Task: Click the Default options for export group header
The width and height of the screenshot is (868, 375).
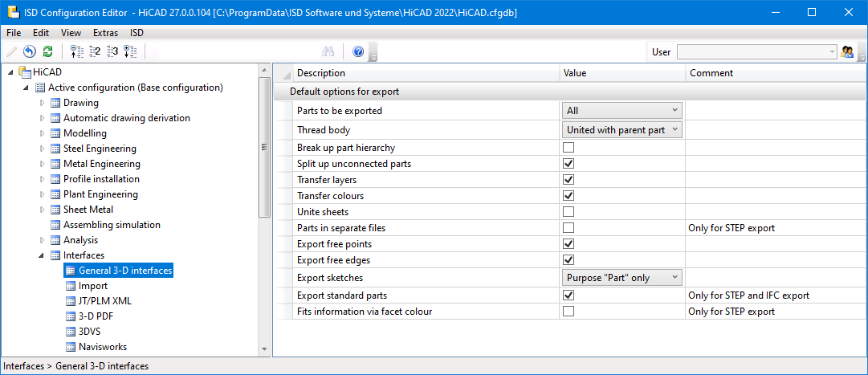Action: tap(570, 92)
